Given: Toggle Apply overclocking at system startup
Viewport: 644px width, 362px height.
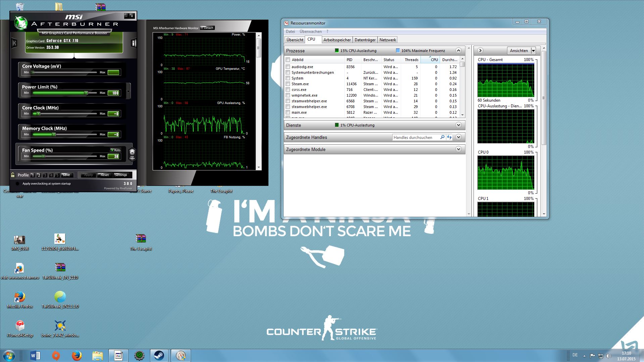Looking at the screenshot, I should (17, 184).
